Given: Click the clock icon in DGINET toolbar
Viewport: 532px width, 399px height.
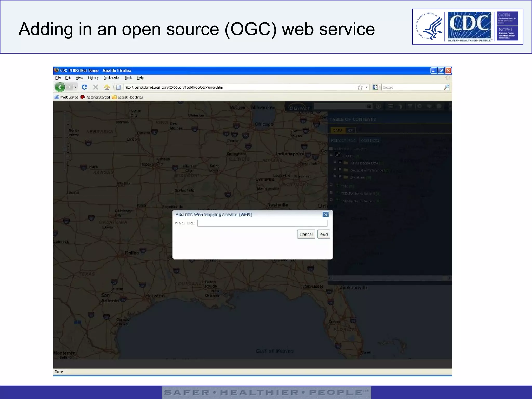Looking at the screenshot, I should click(x=378, y=106).
